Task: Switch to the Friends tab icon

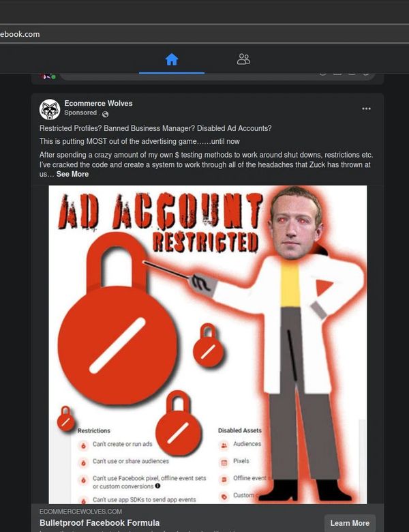Action: [243, 59]
